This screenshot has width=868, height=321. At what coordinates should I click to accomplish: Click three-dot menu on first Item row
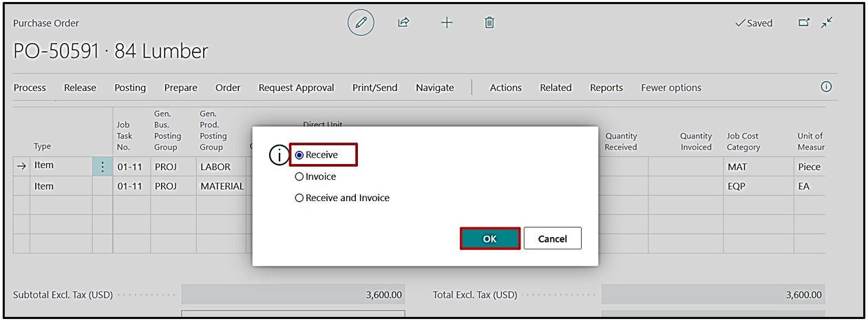[x=103, y=167]
